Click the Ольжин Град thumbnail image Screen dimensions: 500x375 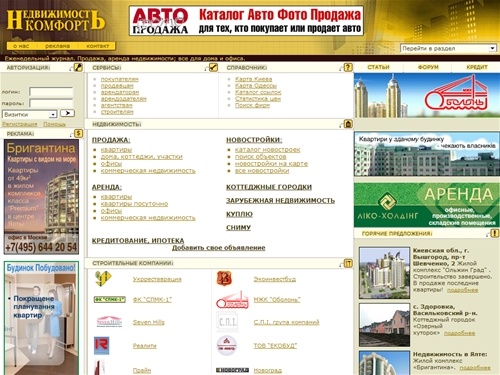point(384,273)
